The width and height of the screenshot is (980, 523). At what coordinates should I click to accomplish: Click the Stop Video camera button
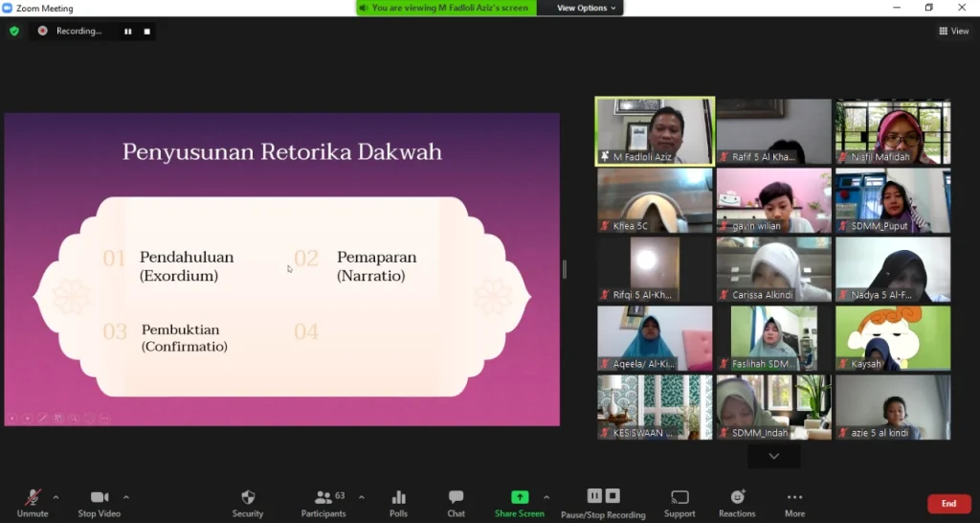(99, 497)
